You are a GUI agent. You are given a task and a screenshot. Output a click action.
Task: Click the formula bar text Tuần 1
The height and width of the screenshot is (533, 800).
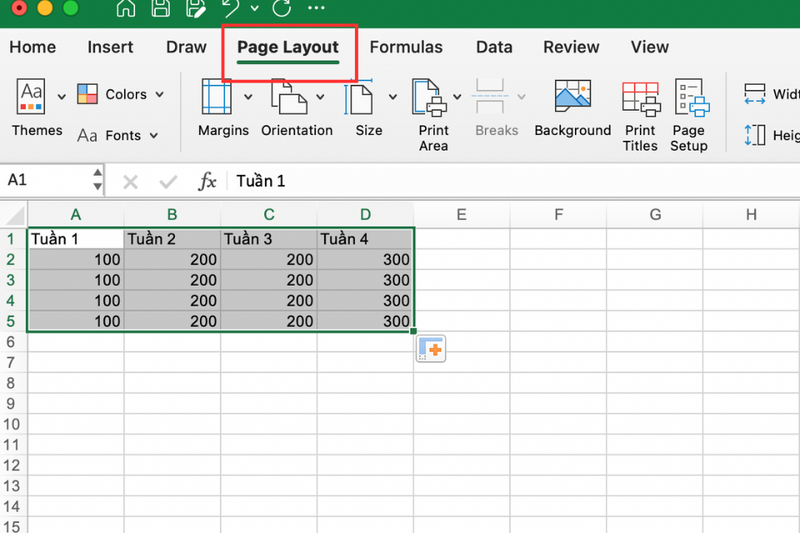tap(260, 181)
